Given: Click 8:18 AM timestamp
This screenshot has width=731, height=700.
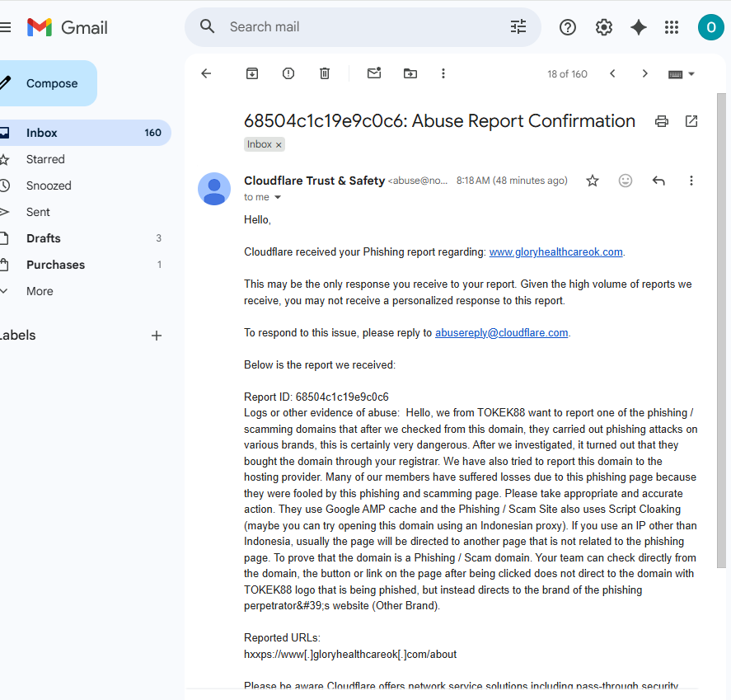Looking at the screenshot, I should point(512,181).
